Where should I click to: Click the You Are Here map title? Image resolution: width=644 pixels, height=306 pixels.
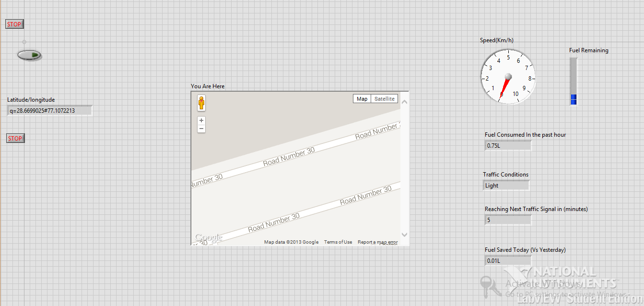(x=208, y=86)
